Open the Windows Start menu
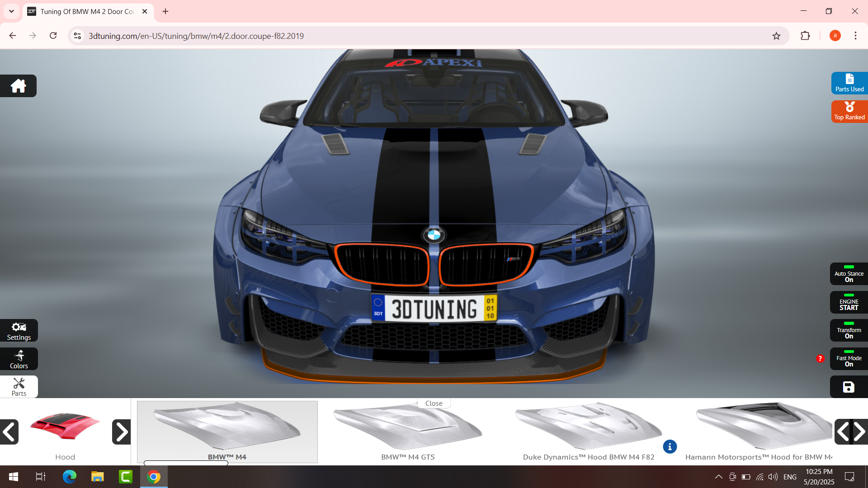This screenshot has width=868, height=488. pyautogui.click(x=14, y=477)
